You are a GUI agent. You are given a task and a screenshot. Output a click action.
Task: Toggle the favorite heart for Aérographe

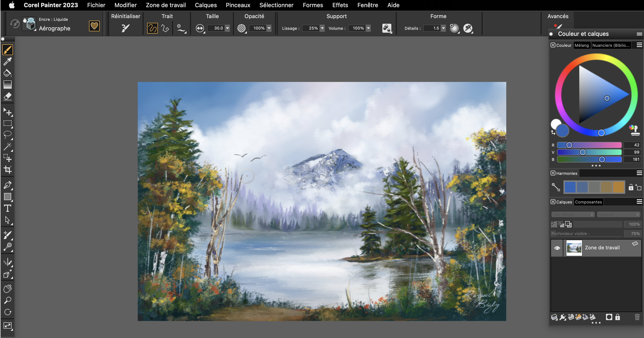pos(94,26)
